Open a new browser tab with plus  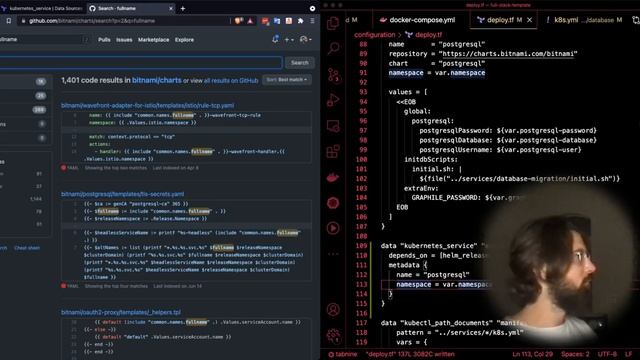click(183, 8)
